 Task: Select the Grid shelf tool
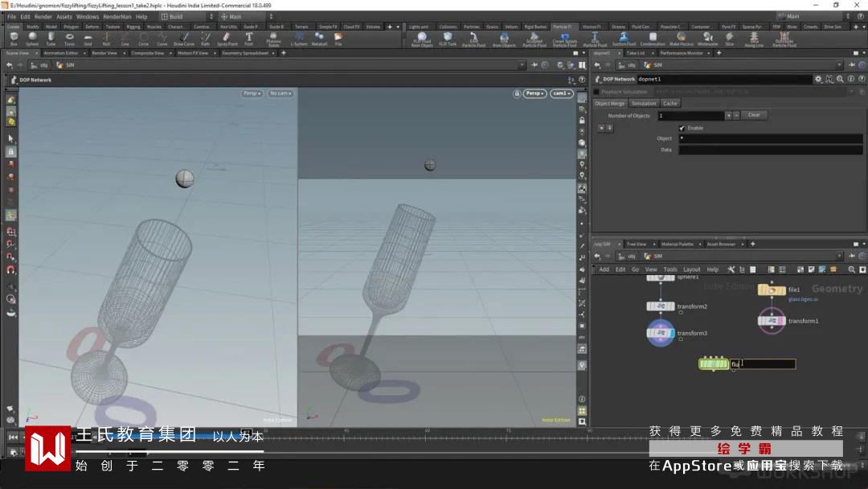[88, 39]
